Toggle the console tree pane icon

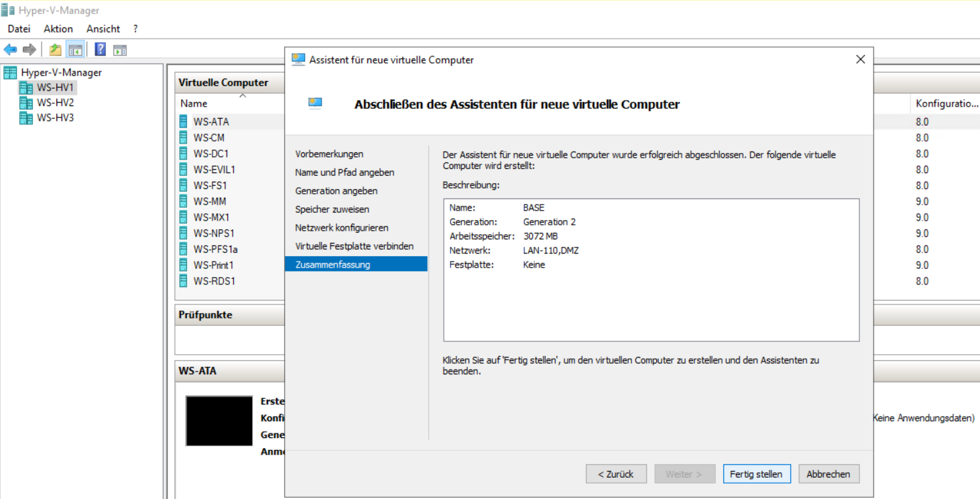click(75, 50)
